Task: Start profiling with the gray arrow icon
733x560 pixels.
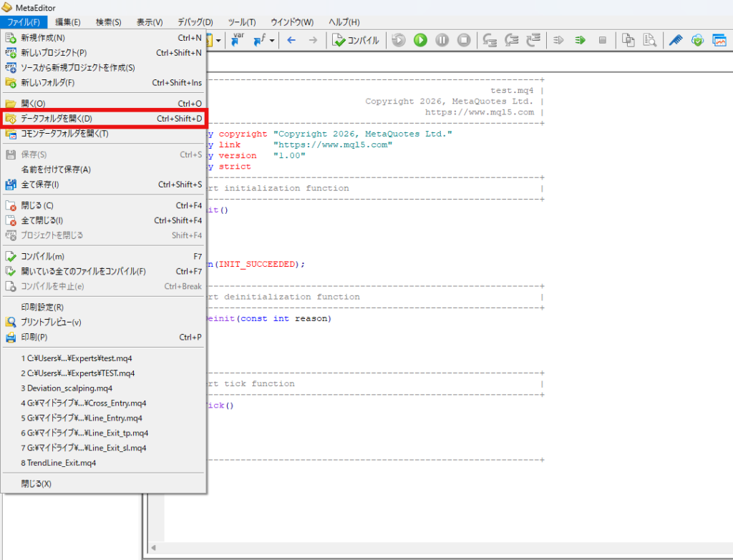Action: coord(558,40)
